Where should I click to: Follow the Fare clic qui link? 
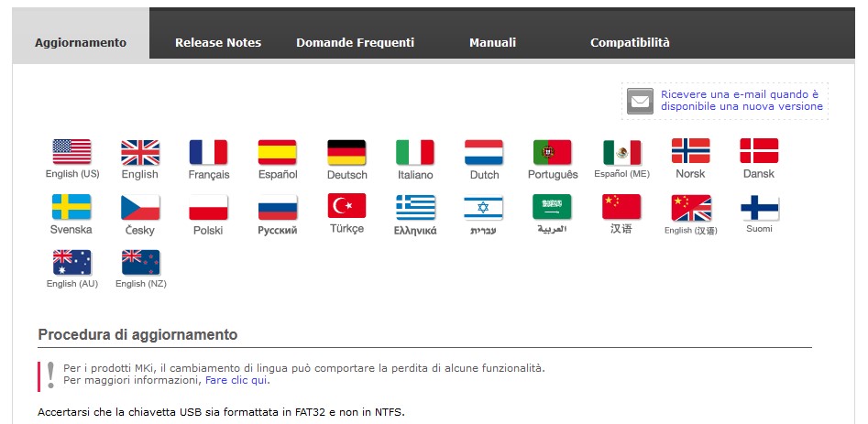(236, 380)
